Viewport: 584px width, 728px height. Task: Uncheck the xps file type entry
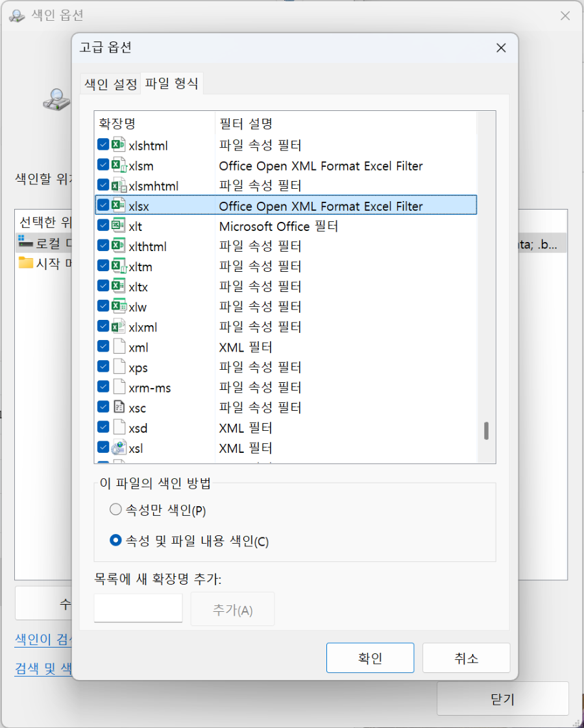pyautogui.click(x=103, y=367)
